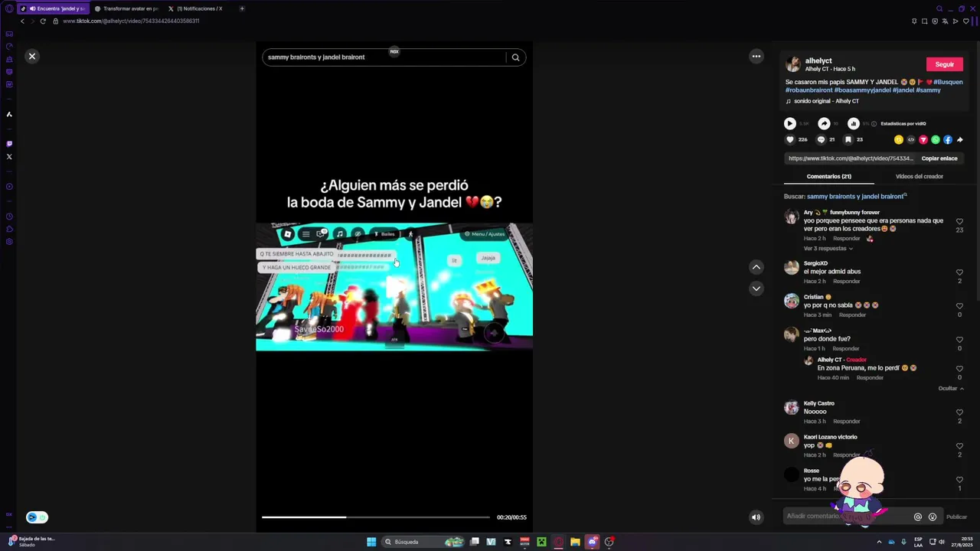Like Max's comment heart
The height and width of the screenshot is (551, 980).
tap(959, 340)
